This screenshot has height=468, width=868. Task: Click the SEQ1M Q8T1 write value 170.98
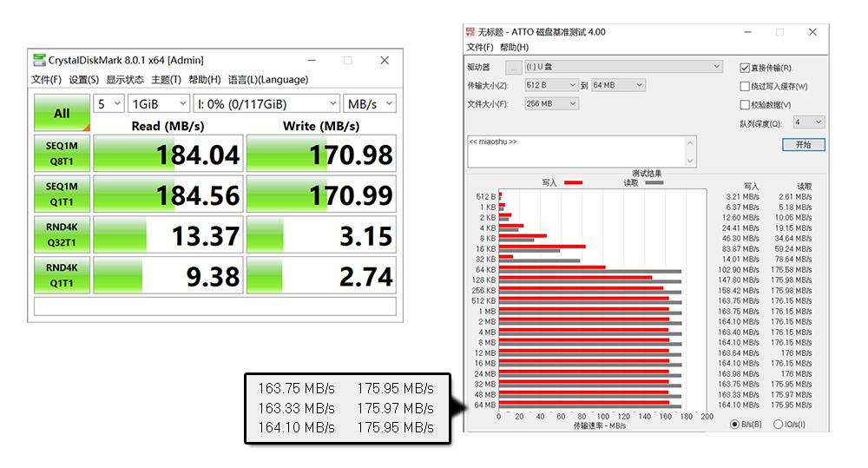[321, 154]
